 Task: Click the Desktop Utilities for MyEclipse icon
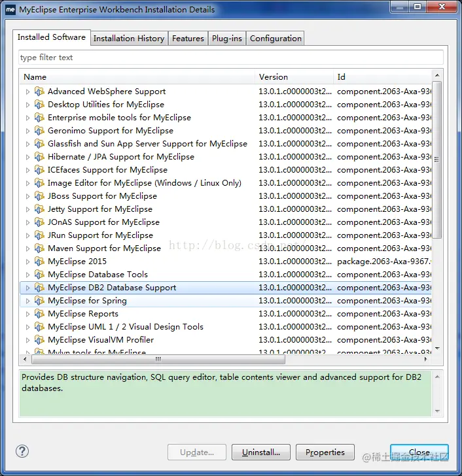point(39,105)
